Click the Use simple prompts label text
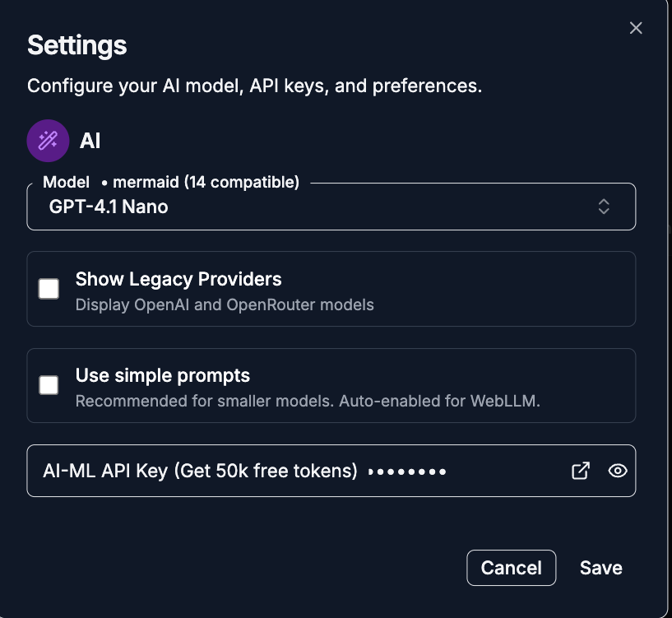The height and width of the screenshot is (618, 672). tap(163, 376)
